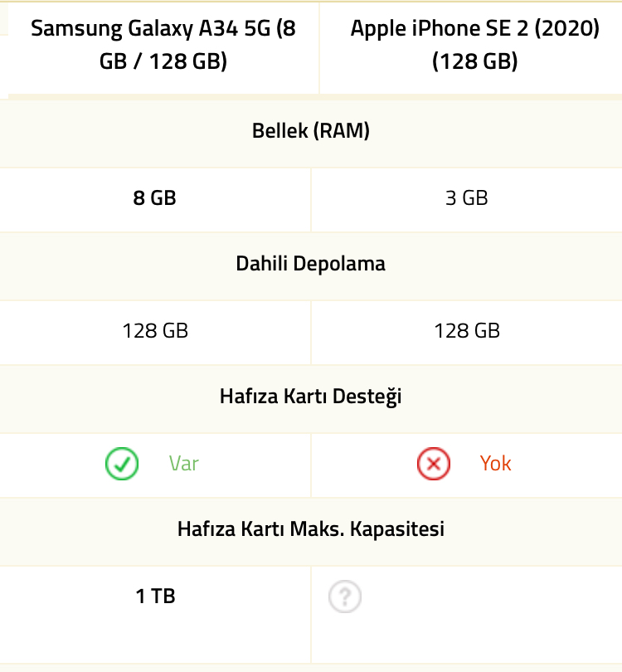The image size is (622, 672).
Task: Click the 1 TB capacity value
Action: [156, 597]
